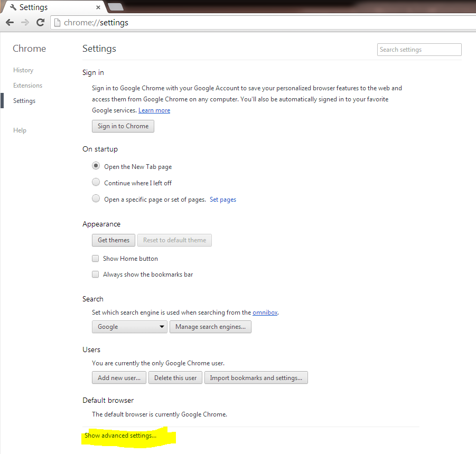Select the Settings browser tab
This screenshot has height=454, width=476.
coord(53,7)
